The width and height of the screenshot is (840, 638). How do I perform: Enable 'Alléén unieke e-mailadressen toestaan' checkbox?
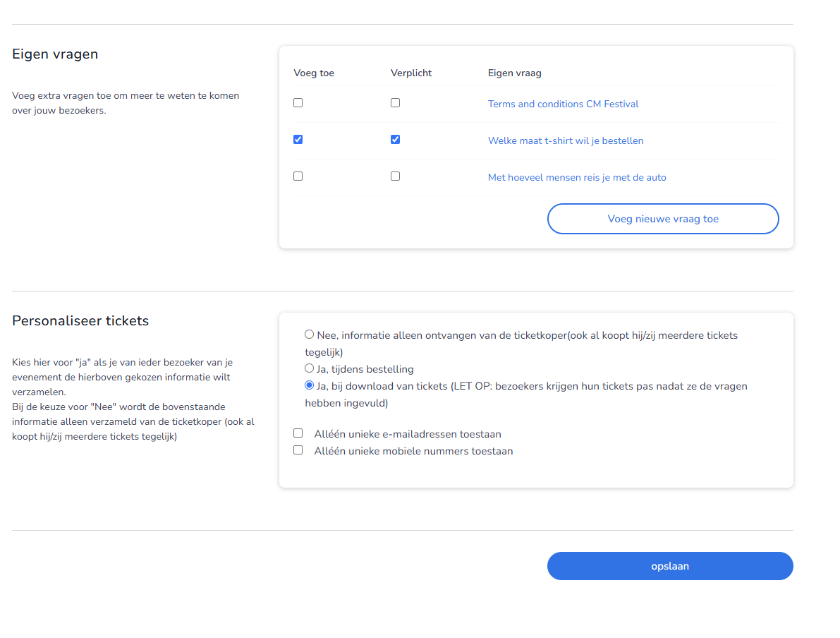[x=298, y=433]
